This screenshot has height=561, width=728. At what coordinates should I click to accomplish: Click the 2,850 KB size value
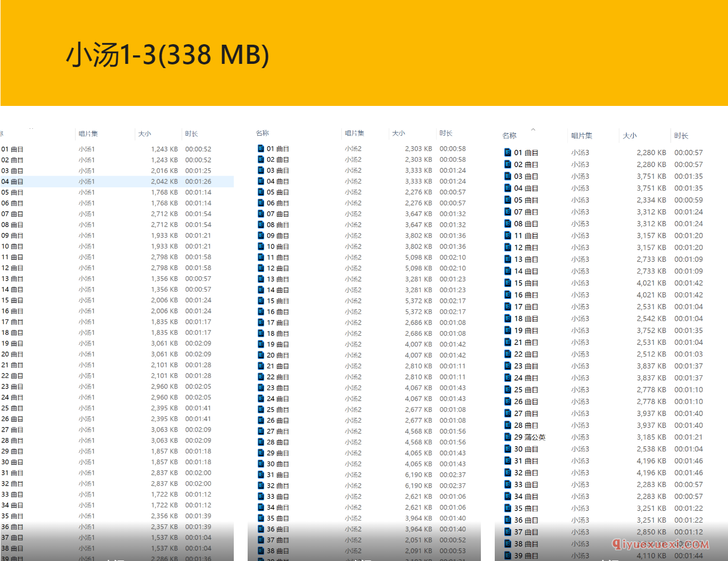pyautogui.click(x=651, y=532)
